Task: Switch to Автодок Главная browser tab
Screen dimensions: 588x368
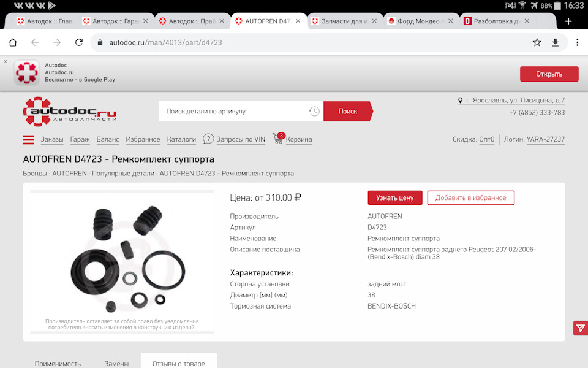Action: tap(45, 21)
